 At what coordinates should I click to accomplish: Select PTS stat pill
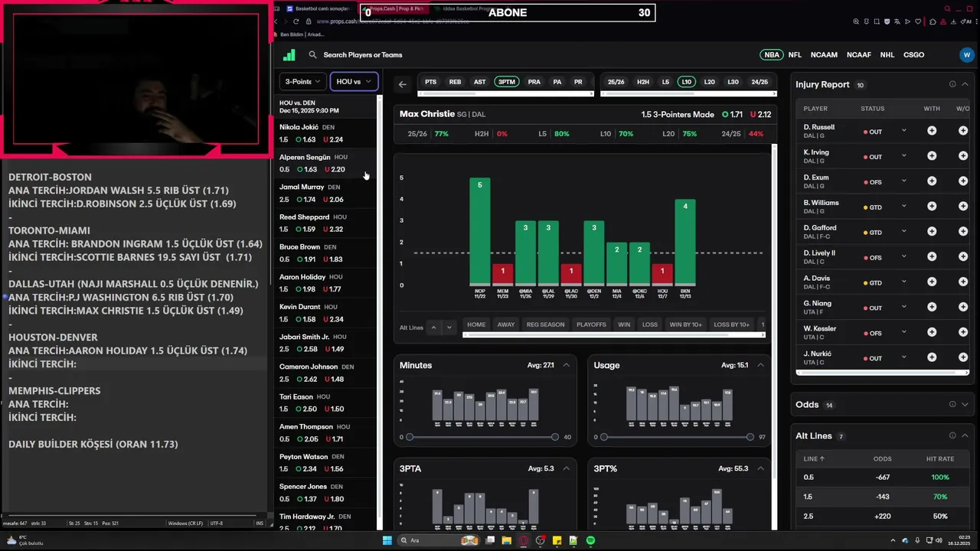(431, 82)
